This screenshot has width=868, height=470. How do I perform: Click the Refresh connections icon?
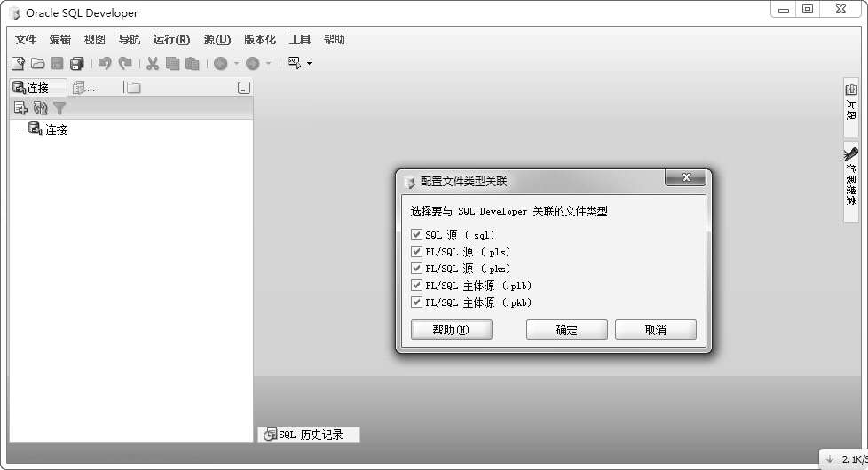pyautogui.click(x=41, y=108)
